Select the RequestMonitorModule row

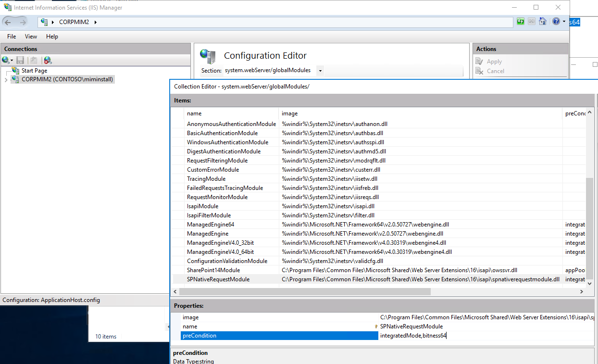coord(379,197)
